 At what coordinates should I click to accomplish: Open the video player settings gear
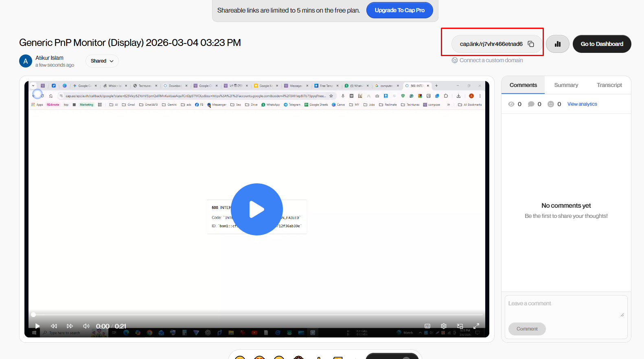point(444,326)
